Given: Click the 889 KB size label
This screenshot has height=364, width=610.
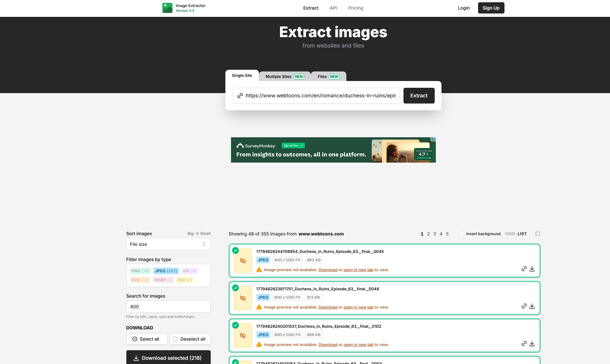Looking at the screenshot, I should [x=314, y=335].
